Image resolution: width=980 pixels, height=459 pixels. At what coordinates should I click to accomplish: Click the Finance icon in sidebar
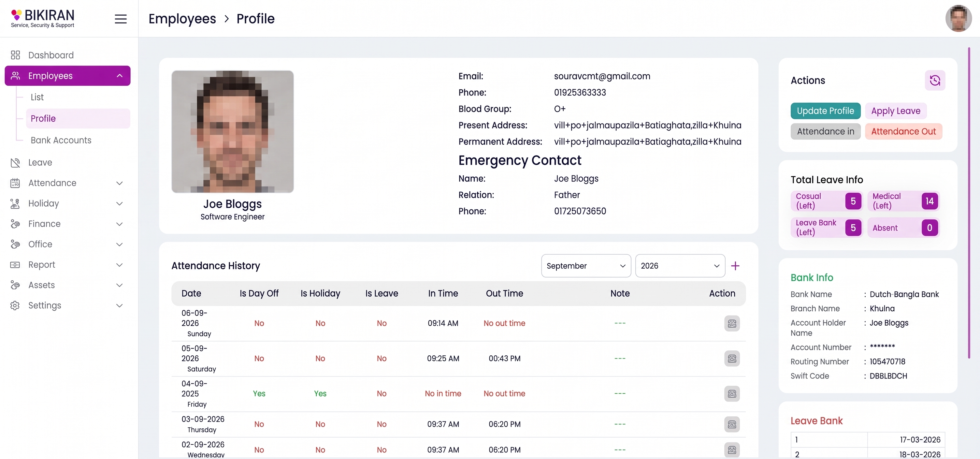point(15,224)
